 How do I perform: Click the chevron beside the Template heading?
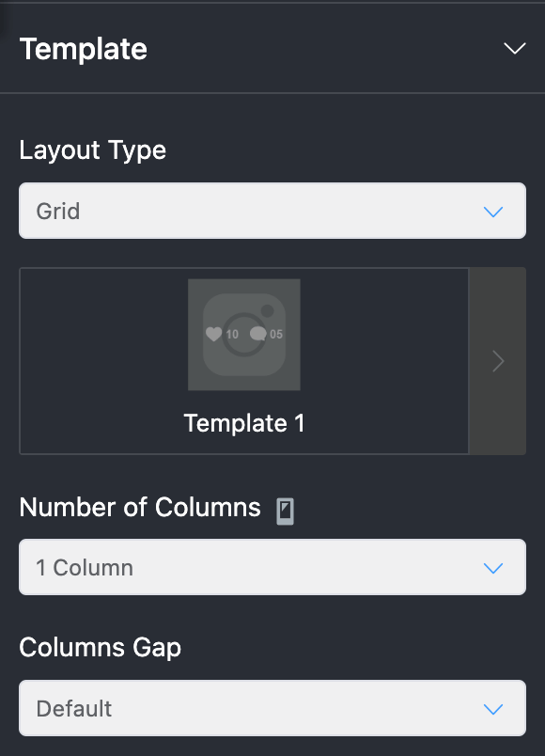(514, 48)
